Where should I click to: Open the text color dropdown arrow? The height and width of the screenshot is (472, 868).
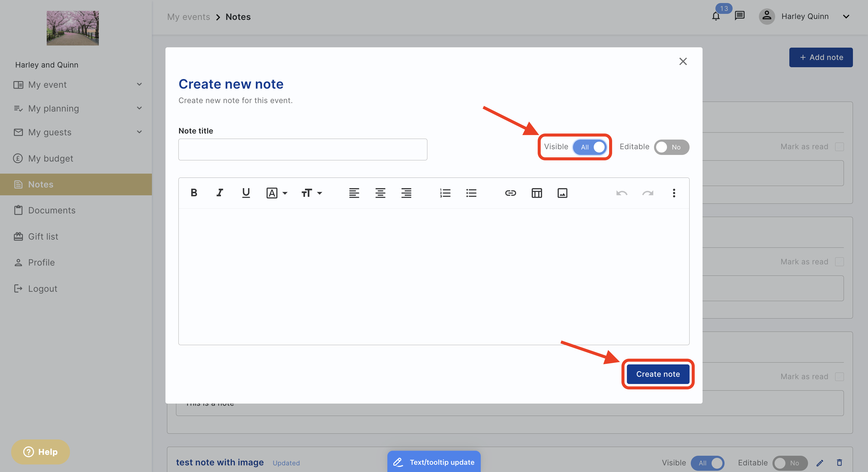285,193
